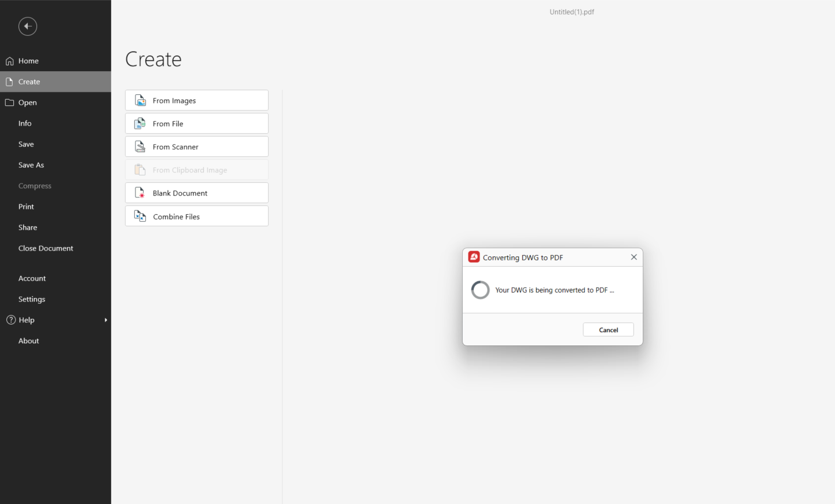
Task: Click the "Your DWG is being converted" message
Action: [x=555, y=290]
